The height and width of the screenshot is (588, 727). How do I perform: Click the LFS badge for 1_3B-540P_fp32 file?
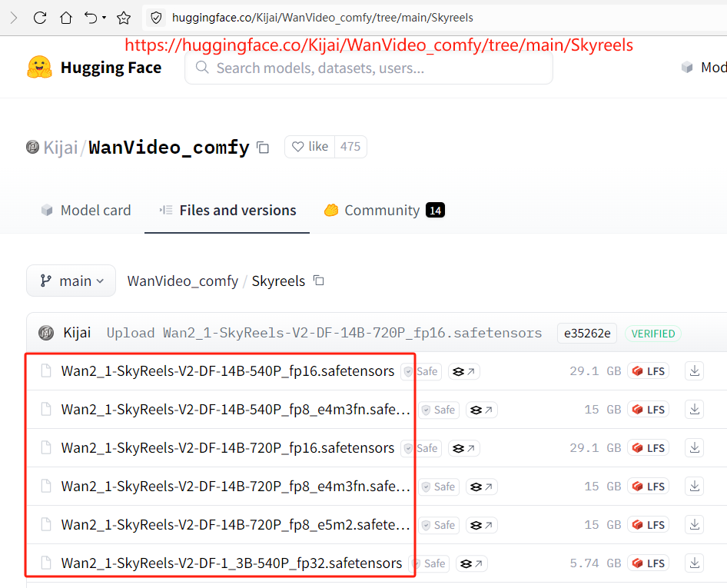(648, 563)
